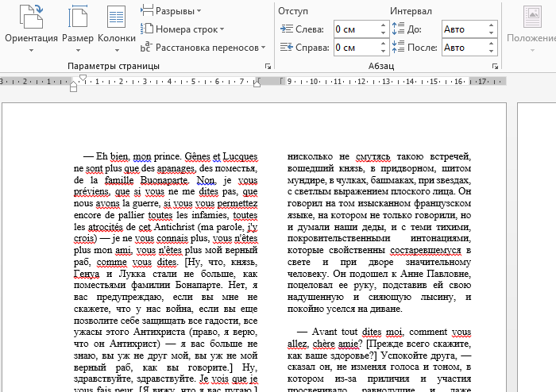Click the Интервал spacing group label
The height and width of the screenshot is (392, 556).
pos(411,11)
